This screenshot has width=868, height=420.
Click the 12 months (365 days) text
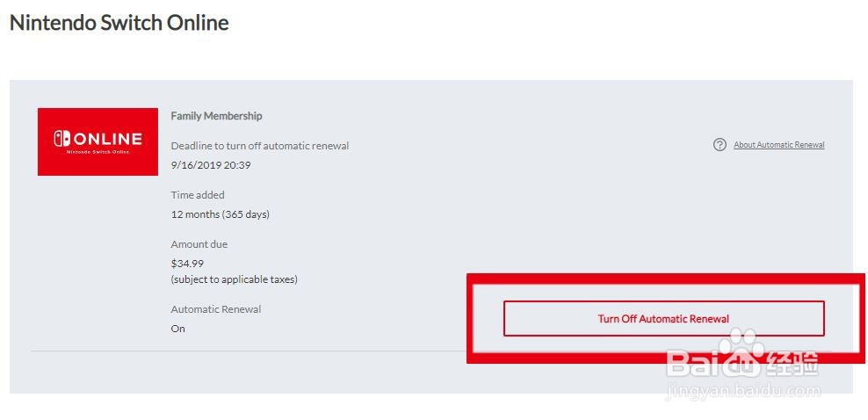[x=221, y=214]
